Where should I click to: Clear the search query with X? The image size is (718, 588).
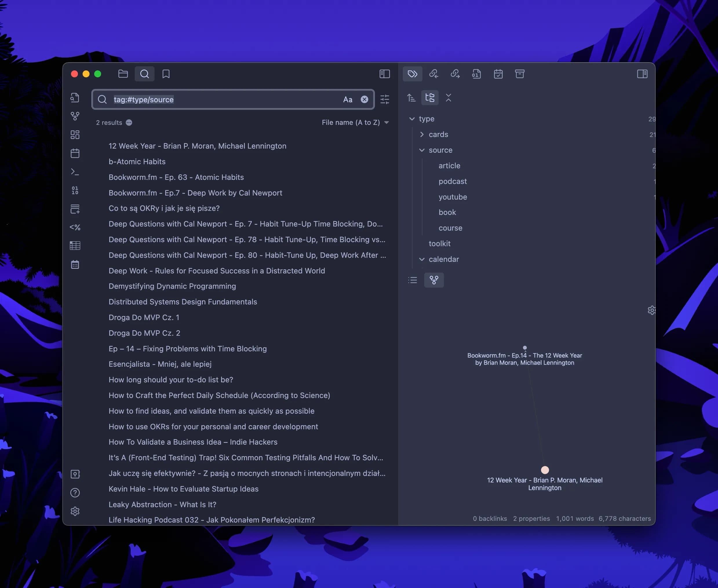pyautogui.click(x=364, y=99)
